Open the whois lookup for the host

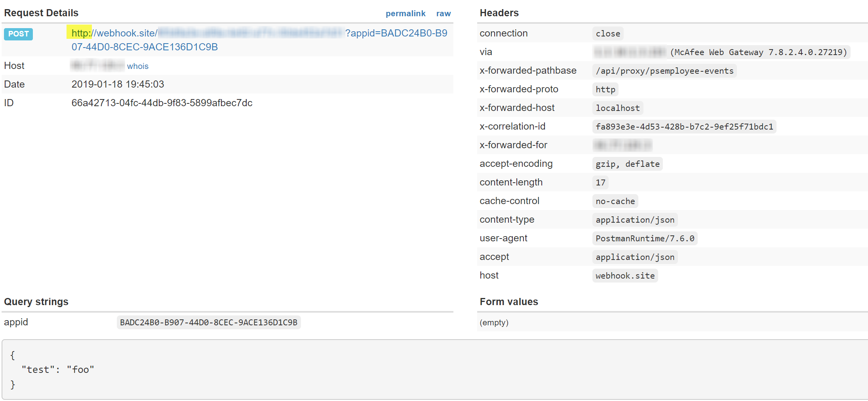pos(137,66)
